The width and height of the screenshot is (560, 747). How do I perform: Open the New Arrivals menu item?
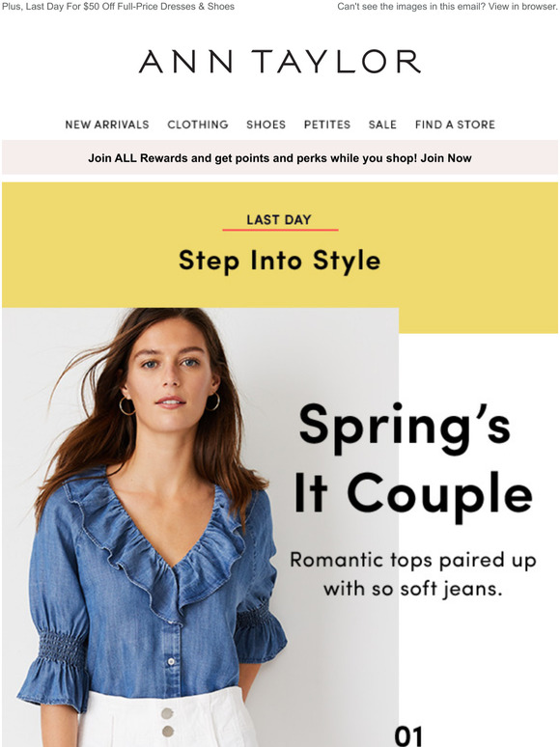[107, 124]
